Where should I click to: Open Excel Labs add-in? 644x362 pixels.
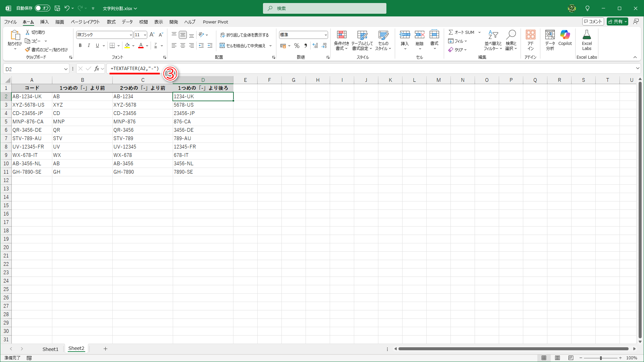[x=587, y=40]
